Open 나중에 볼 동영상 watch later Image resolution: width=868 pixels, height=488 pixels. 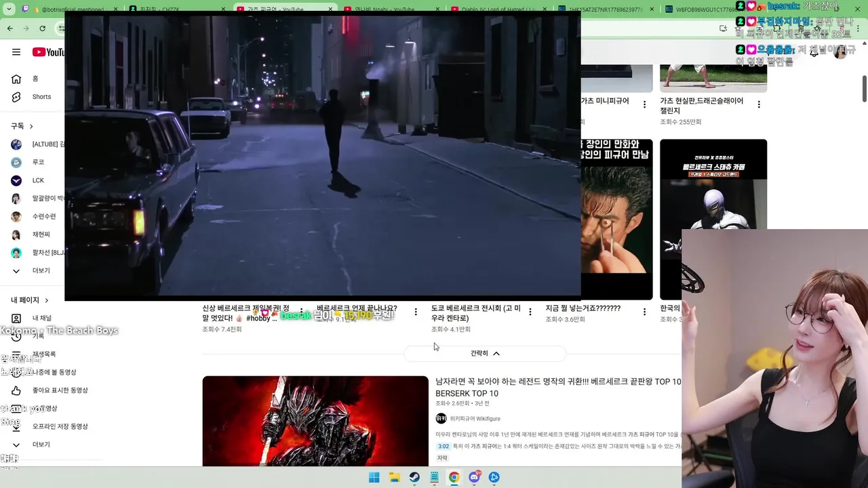point(54,372)
